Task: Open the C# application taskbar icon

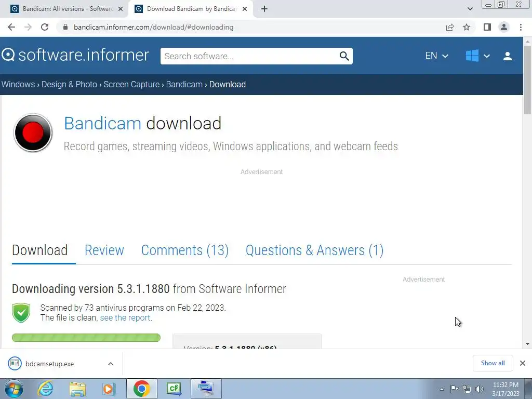Action: point(174,389)
